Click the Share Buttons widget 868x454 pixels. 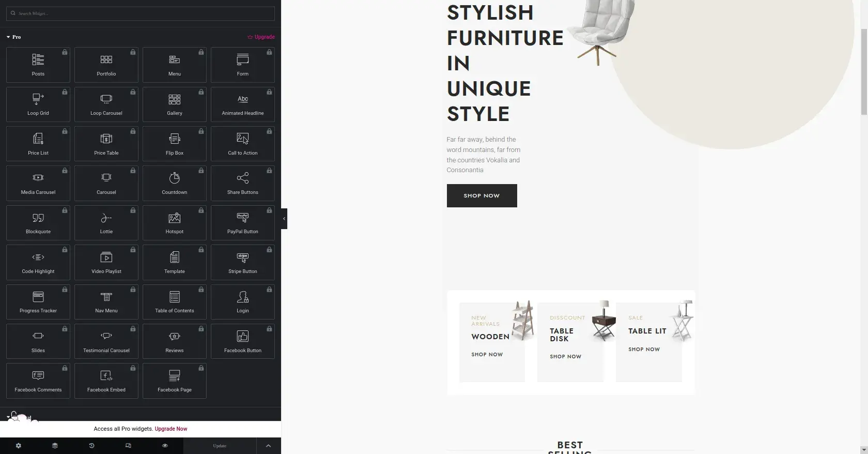click(243, 183)
